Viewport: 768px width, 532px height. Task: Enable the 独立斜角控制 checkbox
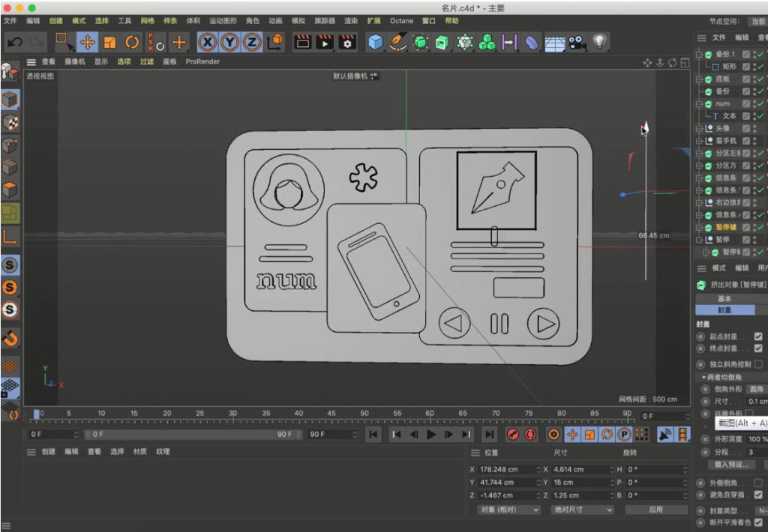click(x=758, y=363)
